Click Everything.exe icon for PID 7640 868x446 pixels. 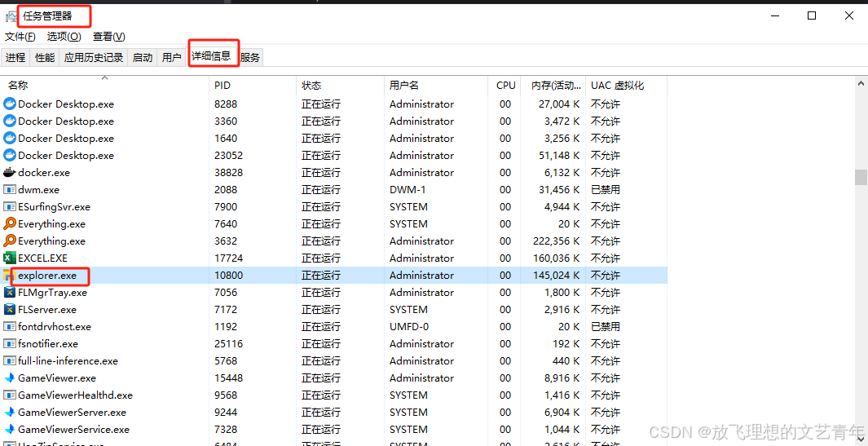[x=10, y=224]
